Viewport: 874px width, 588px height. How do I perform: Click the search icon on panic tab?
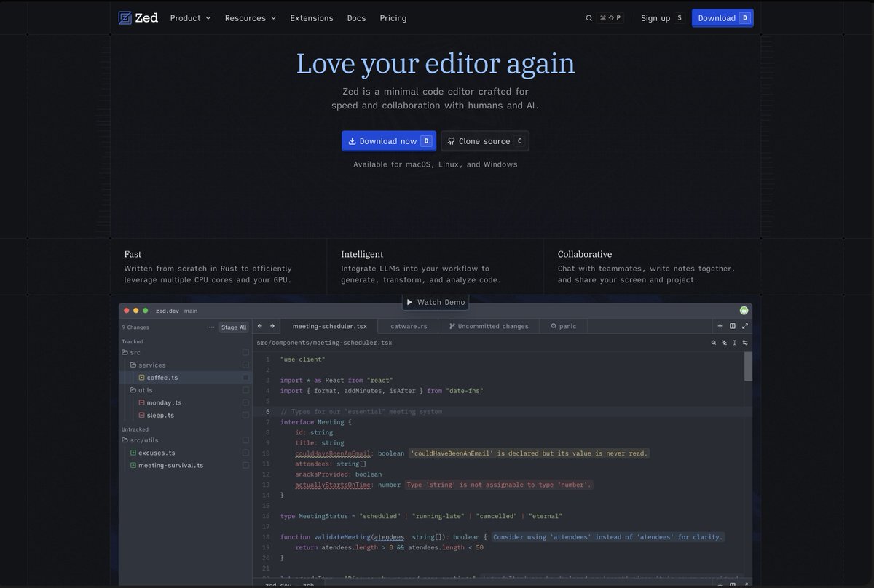pos(554,326)
